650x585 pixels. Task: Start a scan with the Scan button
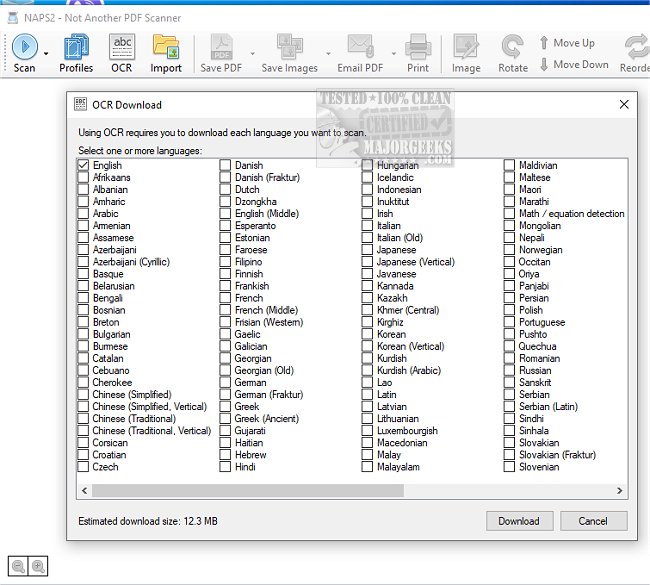pyautogui.click(x=24, y=53)
